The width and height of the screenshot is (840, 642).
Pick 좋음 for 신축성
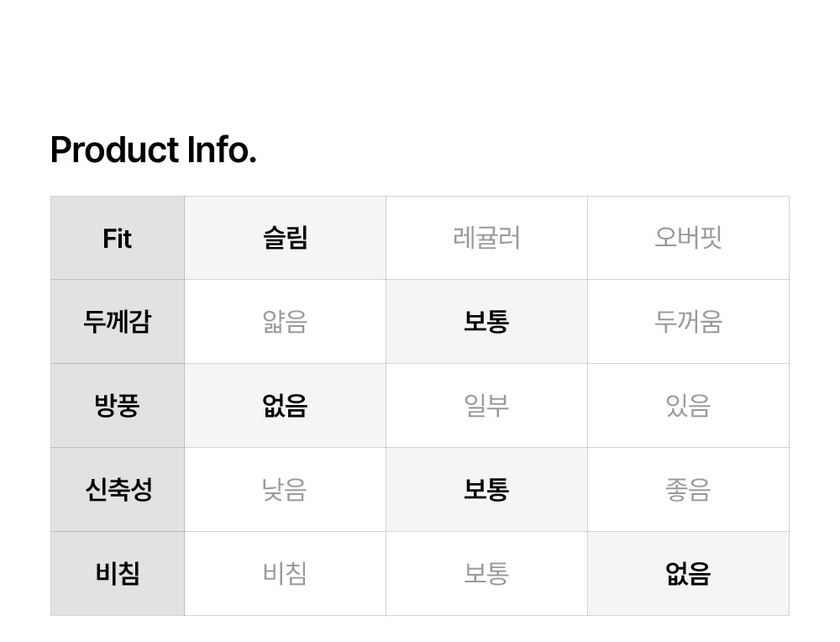(x=688, y=490)
